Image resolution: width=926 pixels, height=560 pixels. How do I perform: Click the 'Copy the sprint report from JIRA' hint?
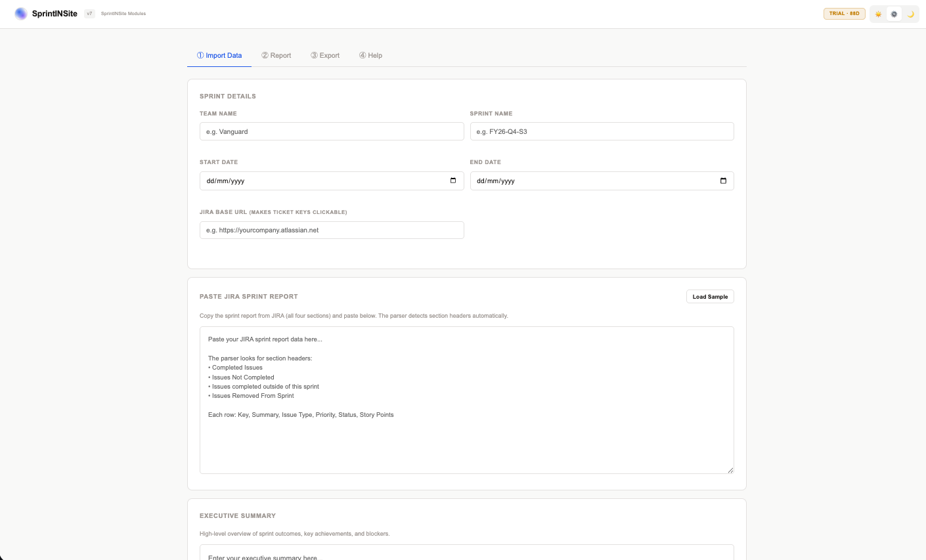[354, 316]
